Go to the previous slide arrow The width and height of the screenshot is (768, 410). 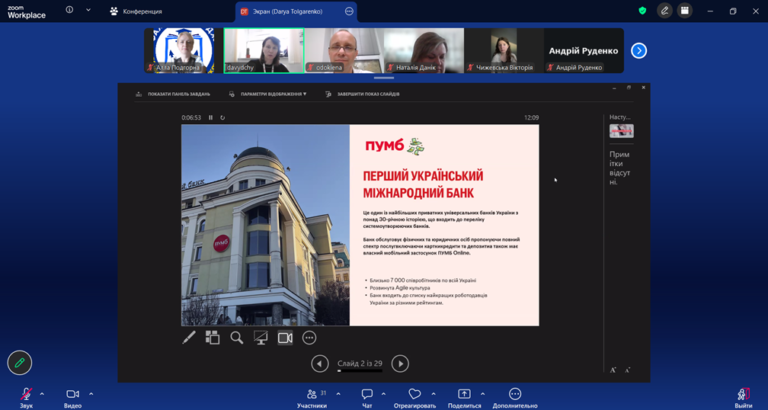pyautogui.click(x=320, y=363)
